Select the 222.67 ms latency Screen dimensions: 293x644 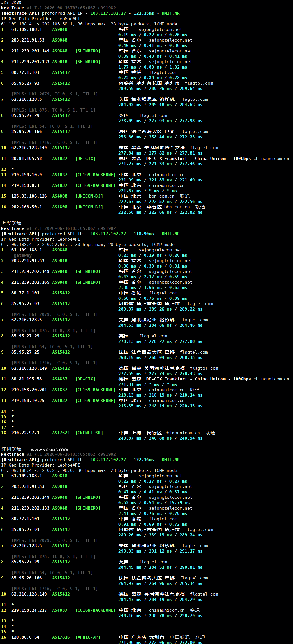coord(130,202)
